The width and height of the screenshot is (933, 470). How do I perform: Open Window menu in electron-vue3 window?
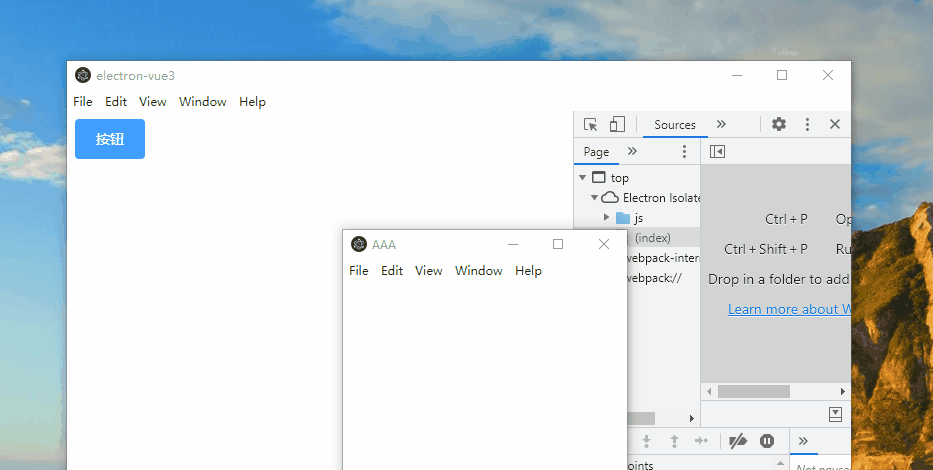203,102
